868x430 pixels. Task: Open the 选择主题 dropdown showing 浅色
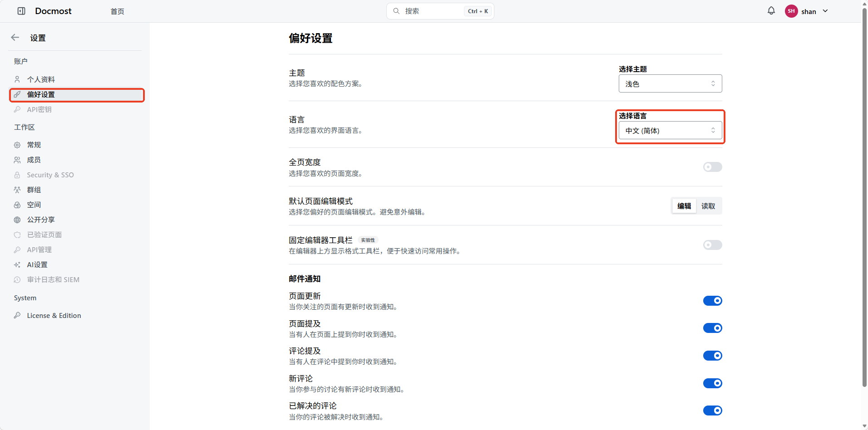point(670,83)
